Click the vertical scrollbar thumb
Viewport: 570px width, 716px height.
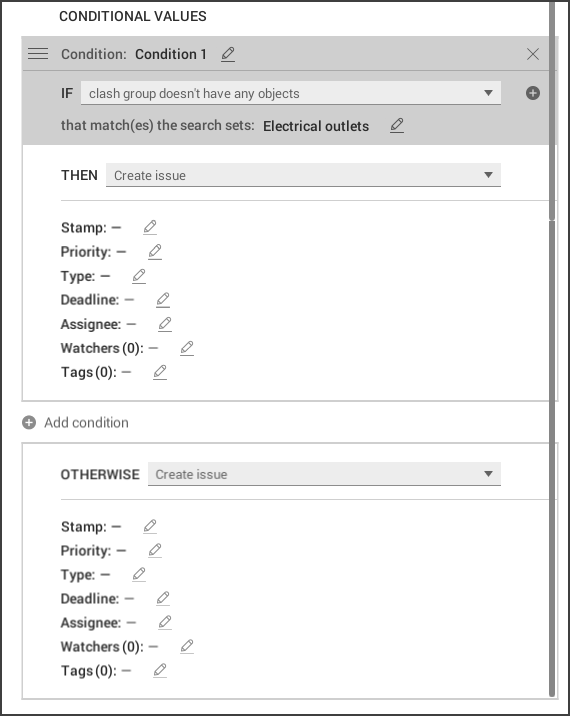point(552,110)
